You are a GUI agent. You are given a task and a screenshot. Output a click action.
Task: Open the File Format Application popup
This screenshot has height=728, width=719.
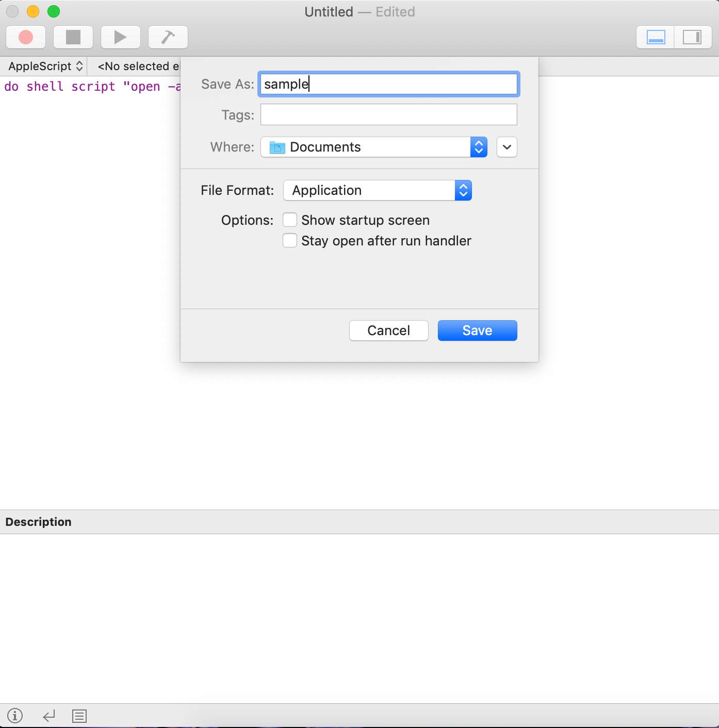(378, 190)
